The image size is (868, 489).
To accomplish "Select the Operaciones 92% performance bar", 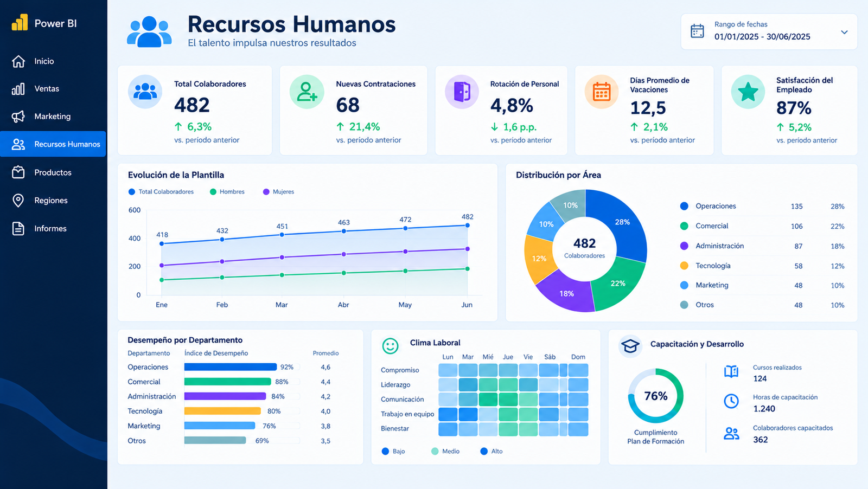I will click(x=231, y=367).
